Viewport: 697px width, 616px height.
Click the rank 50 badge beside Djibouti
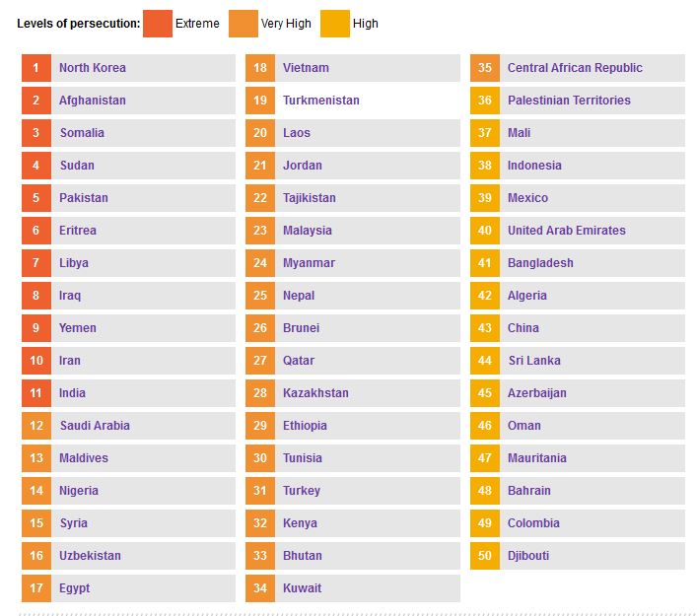coord(485,556)
